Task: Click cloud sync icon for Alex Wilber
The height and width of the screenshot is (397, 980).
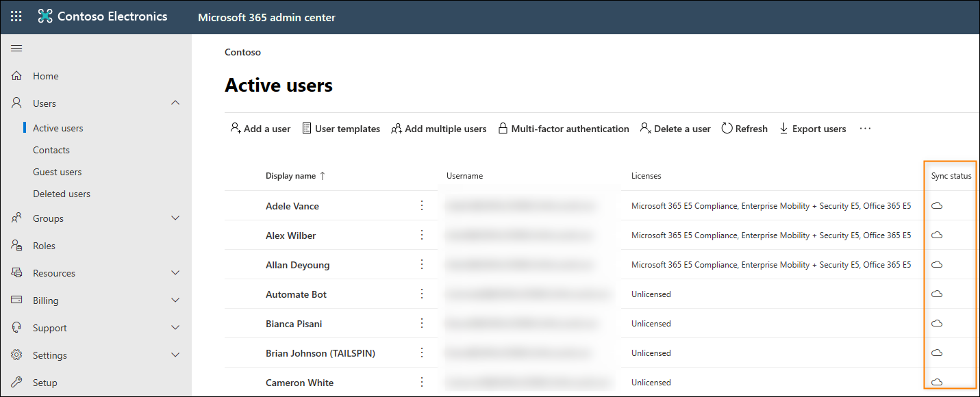Action: [x=937, y=235]
